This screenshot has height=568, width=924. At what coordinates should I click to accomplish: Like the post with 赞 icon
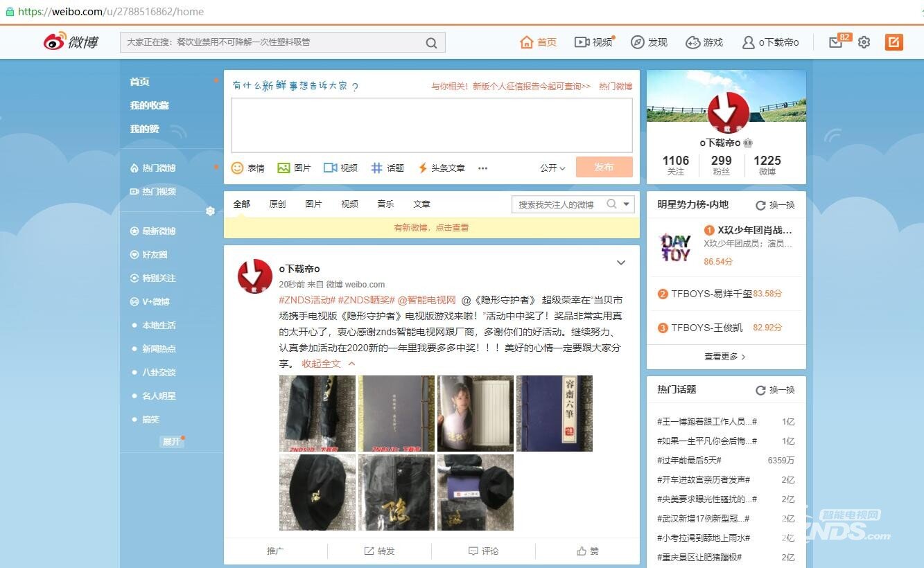[587, 551]
